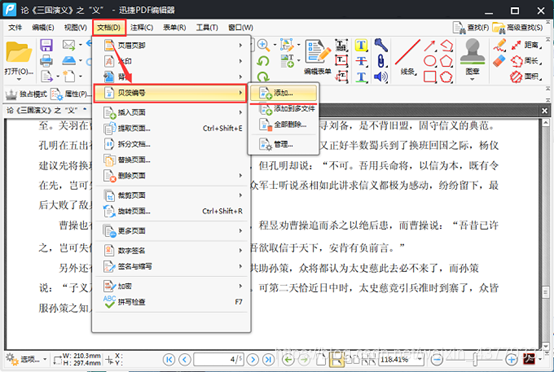Open the 打开(O) dropdown arrow

coord(19,80)
